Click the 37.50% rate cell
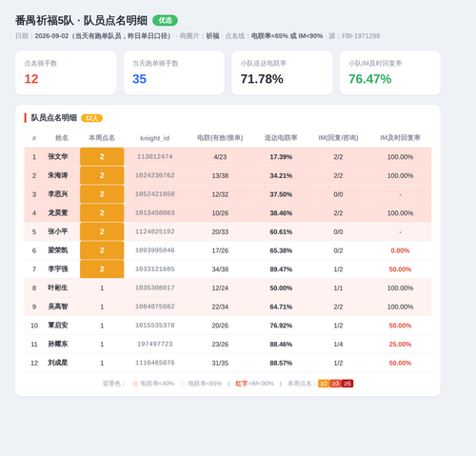Screen dimensions: 476x456 pyautogui.click(x=281, y=194)
